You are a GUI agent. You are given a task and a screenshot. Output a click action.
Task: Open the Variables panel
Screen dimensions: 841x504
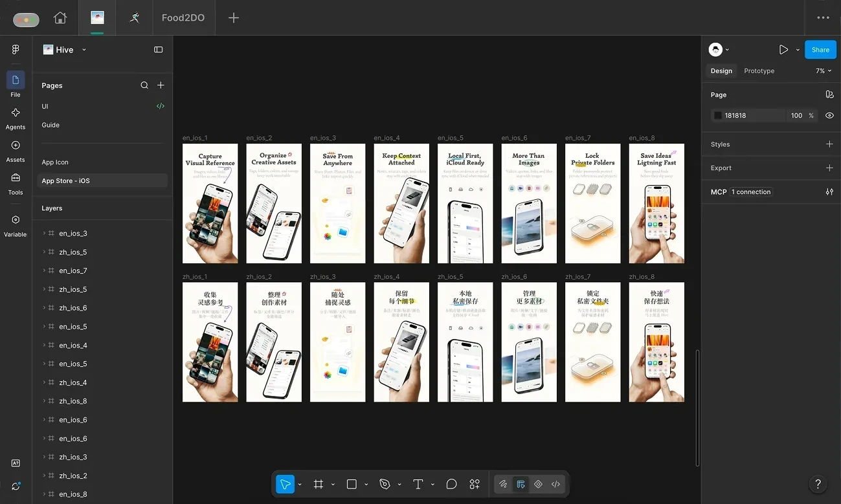click(x=16, y=225)
